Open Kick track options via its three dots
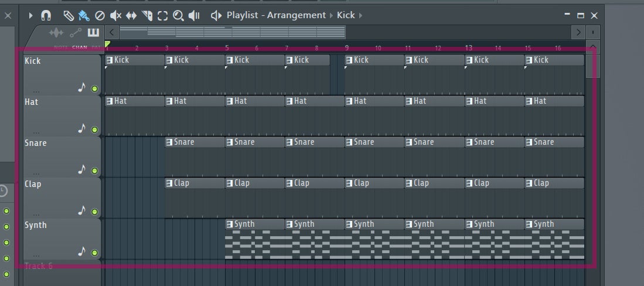 (x=36, y=91)
